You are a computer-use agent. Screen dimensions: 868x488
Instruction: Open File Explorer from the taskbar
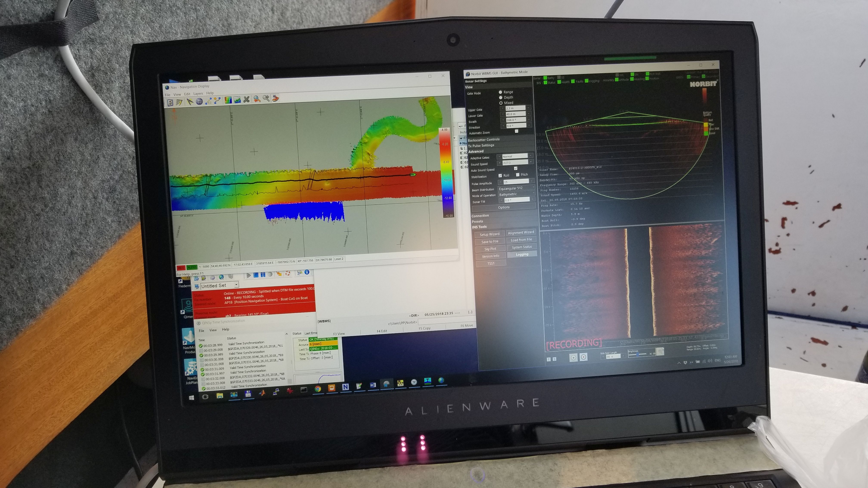pyautogui.click(x=220, y=395)
